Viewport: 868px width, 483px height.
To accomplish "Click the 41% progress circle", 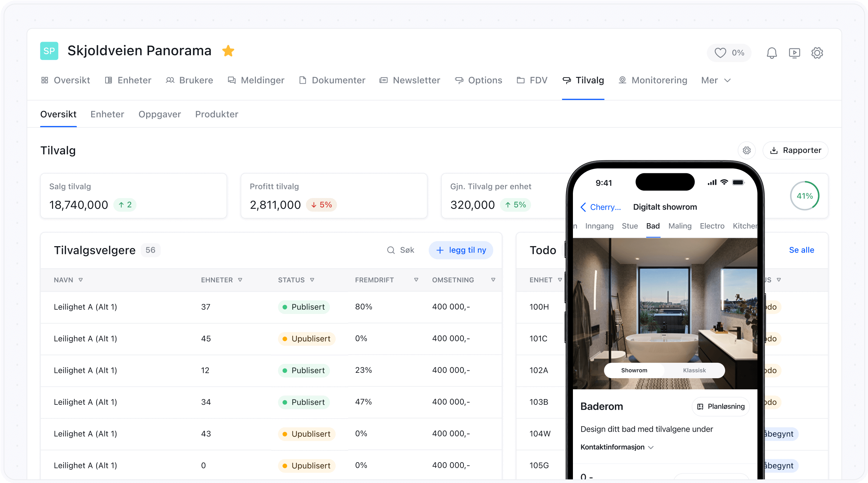I will point(804,196).
